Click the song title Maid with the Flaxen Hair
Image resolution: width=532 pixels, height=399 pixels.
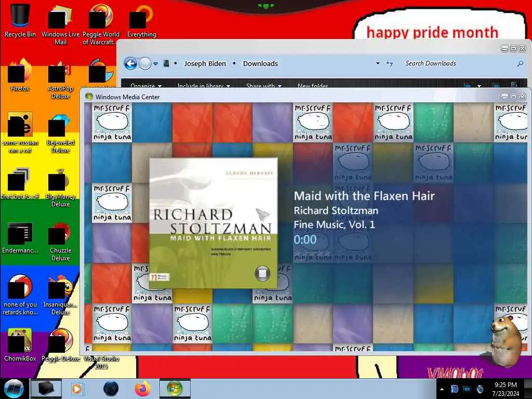click(x=364, y=196)
